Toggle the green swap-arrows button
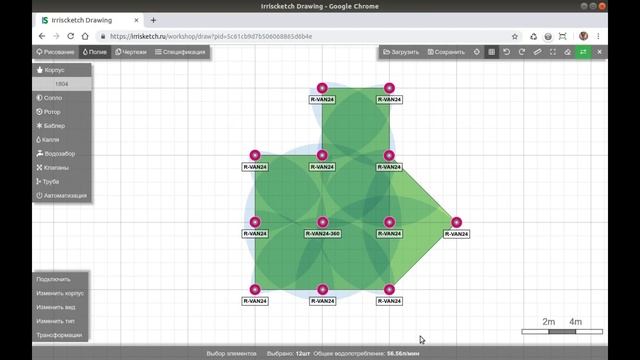 point(583,52)
